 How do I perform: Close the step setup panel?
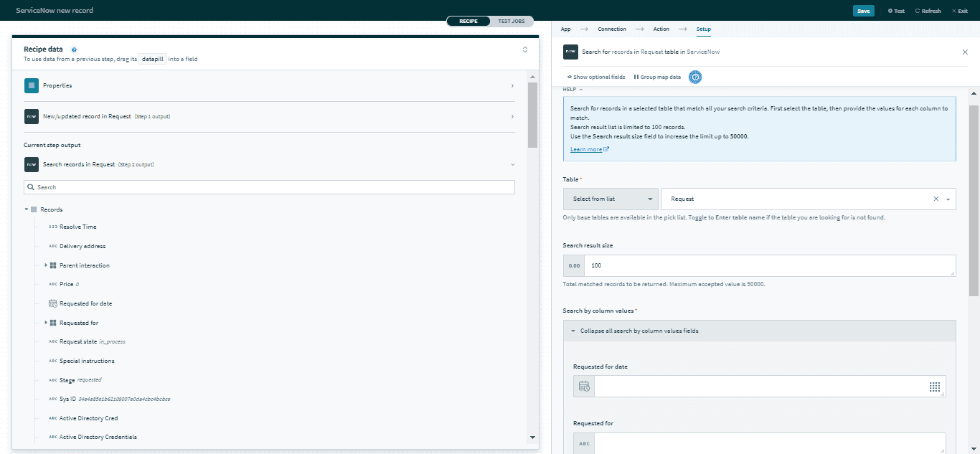point(964,52)
